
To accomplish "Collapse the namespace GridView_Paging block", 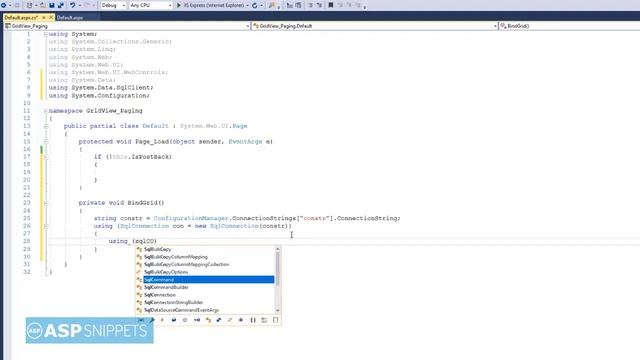I will (x=46, y=111).
